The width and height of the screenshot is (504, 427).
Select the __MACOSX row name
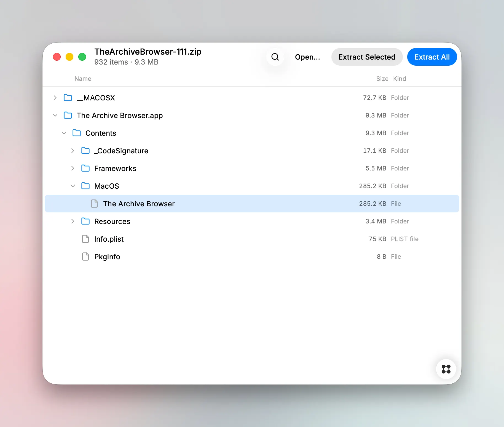coord(96,98)
